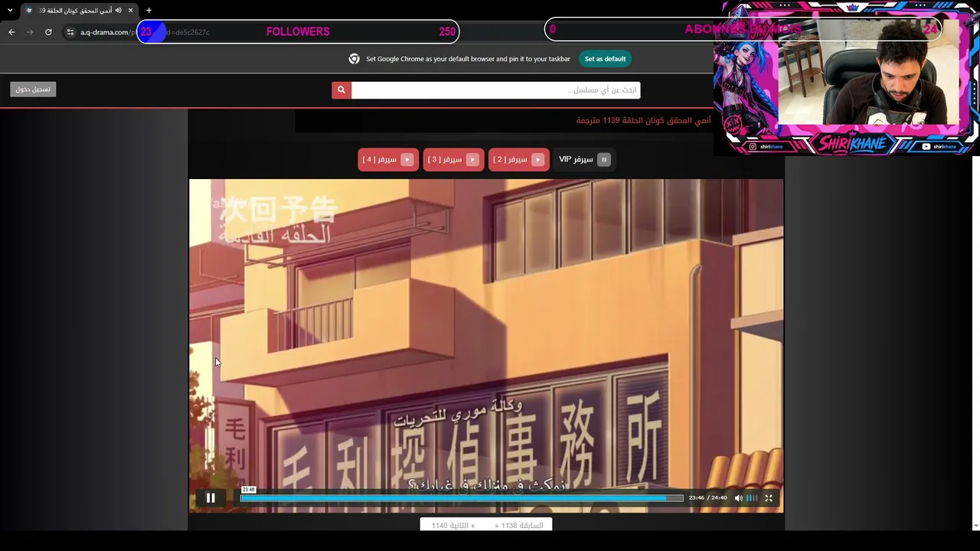
Task: Switch to سيرفر [ 4 ] server
Action: pyautogui.click(x=388, y=159)
